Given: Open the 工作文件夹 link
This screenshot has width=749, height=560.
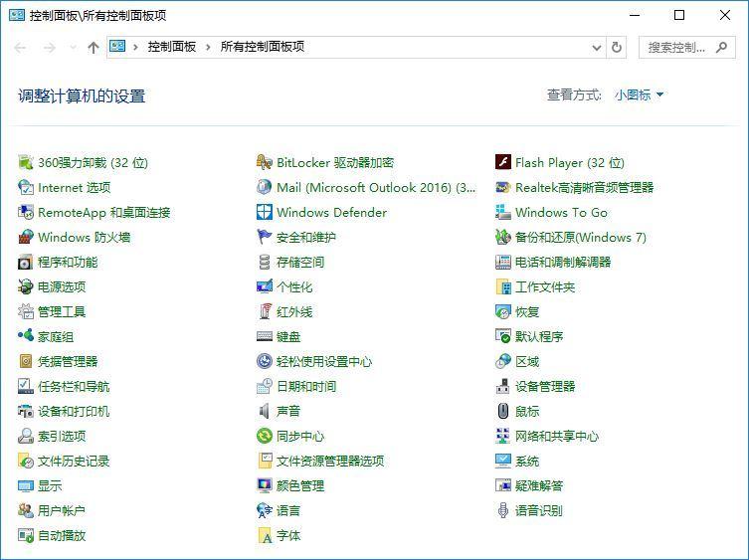Looking at the screenshot, I should pos(545,286).
